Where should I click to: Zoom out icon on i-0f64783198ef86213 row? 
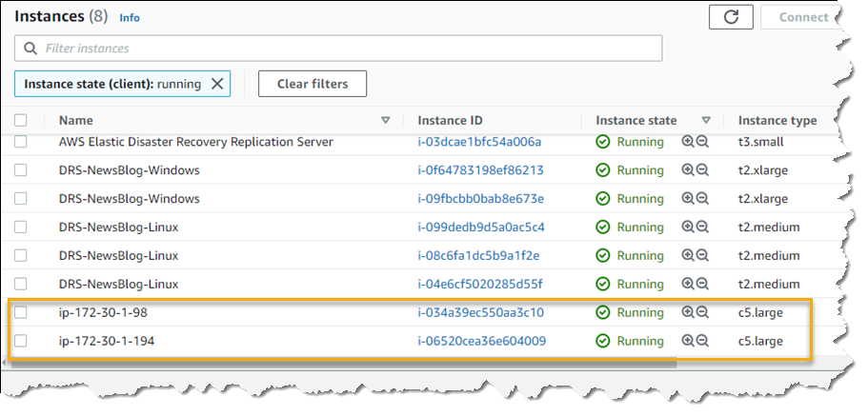tap(702, 169)
